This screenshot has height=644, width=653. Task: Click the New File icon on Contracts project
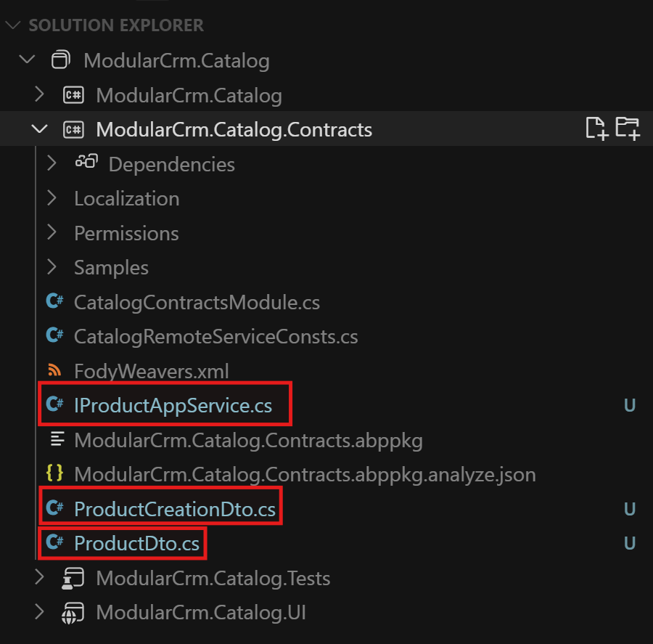(x=596, y=129)
